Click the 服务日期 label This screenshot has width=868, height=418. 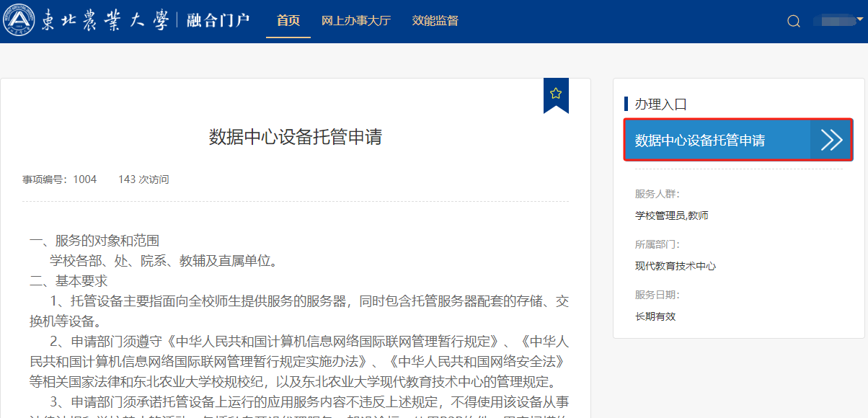[657, 295]
